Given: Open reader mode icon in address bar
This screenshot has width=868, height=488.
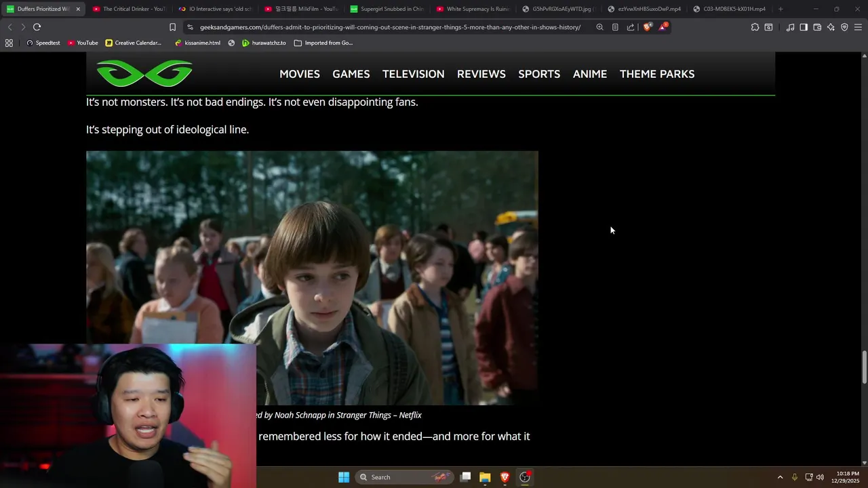Looking at the screenshot, I should coord(615,27).
